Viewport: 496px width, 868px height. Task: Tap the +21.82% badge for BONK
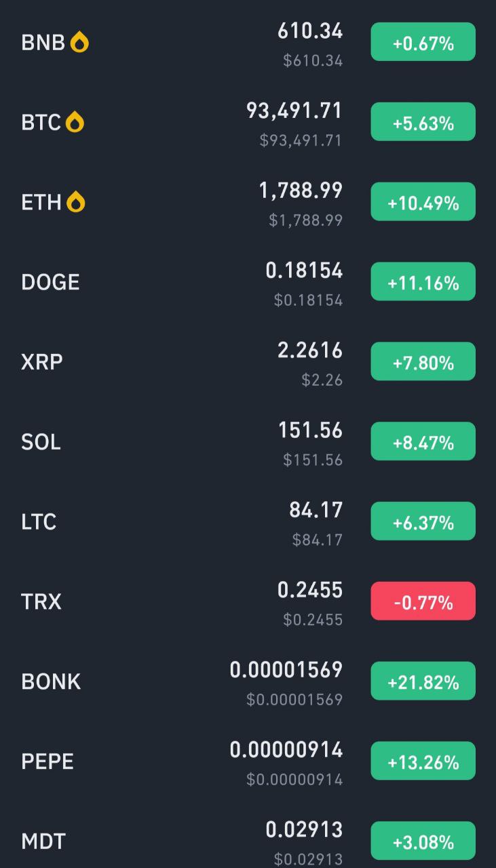423,681
